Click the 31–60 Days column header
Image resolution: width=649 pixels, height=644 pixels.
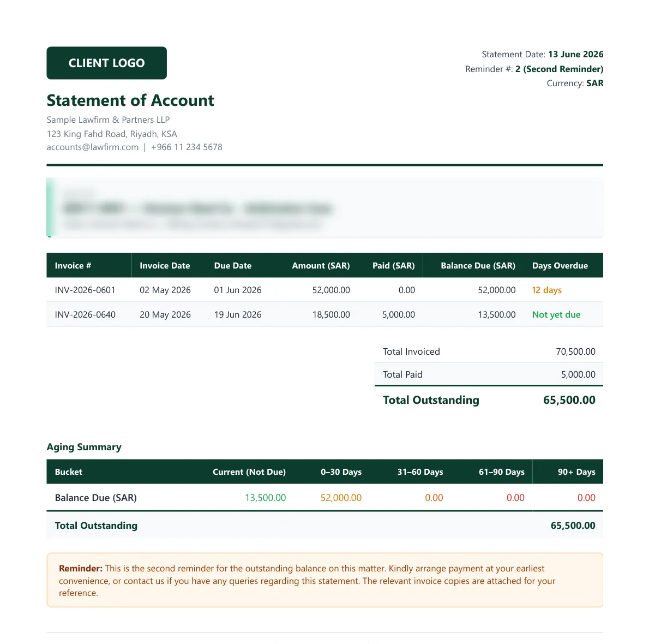pyautogui.click(x=420, y=472)
